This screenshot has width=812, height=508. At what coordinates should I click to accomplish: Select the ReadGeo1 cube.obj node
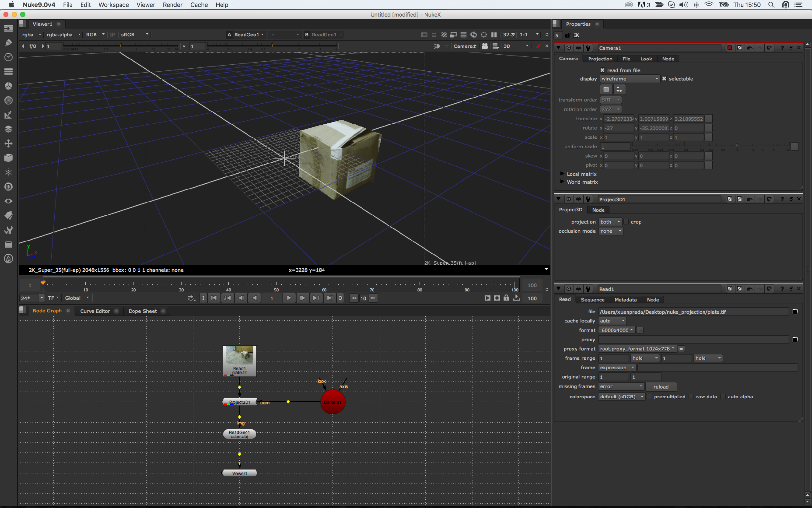239,435
